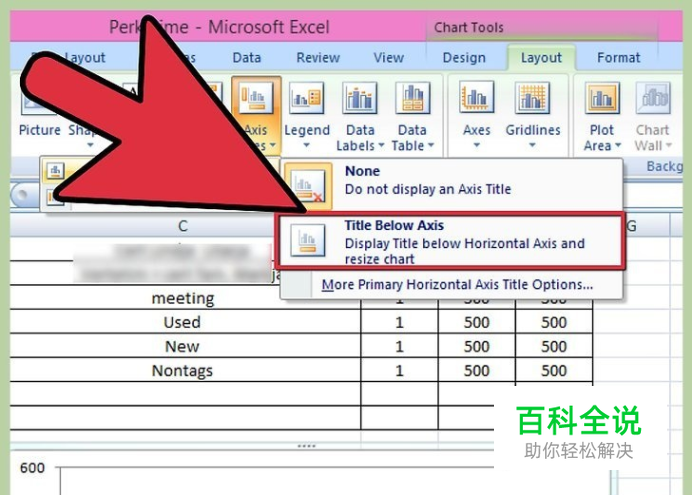Click the Data Table ribbon icon
Image resolution: width=692 pixels, height=495 pixels.
coord(412,98)
